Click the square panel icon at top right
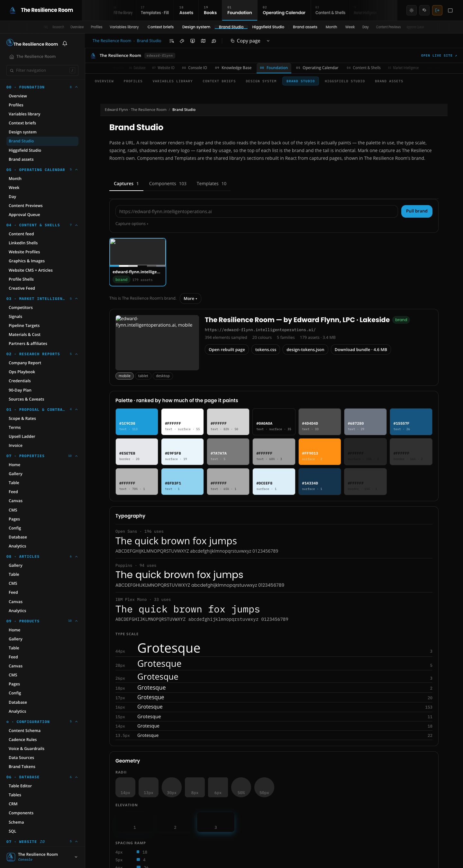463x868 pixels. (450, 10)
